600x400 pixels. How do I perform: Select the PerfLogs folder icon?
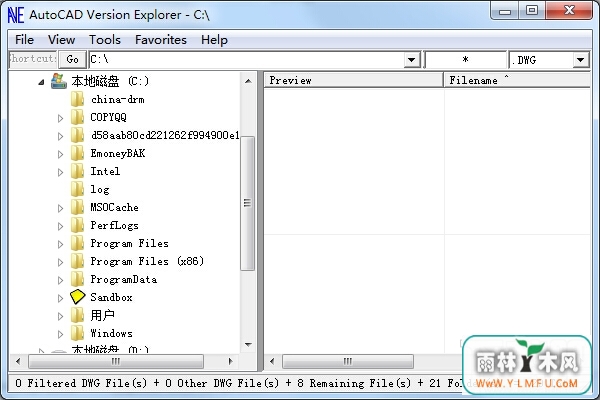pos(77,225)
